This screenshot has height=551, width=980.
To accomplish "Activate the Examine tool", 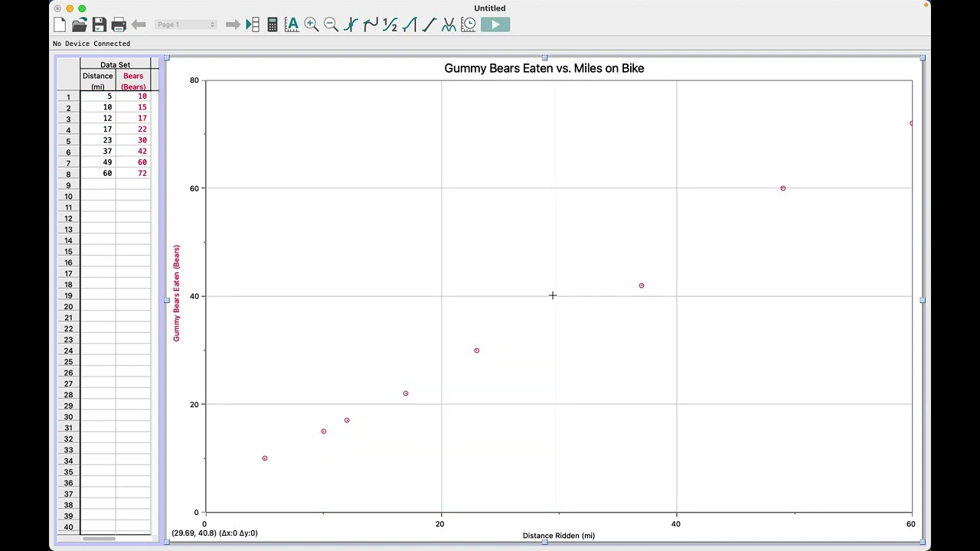I will tap(351, 25).
